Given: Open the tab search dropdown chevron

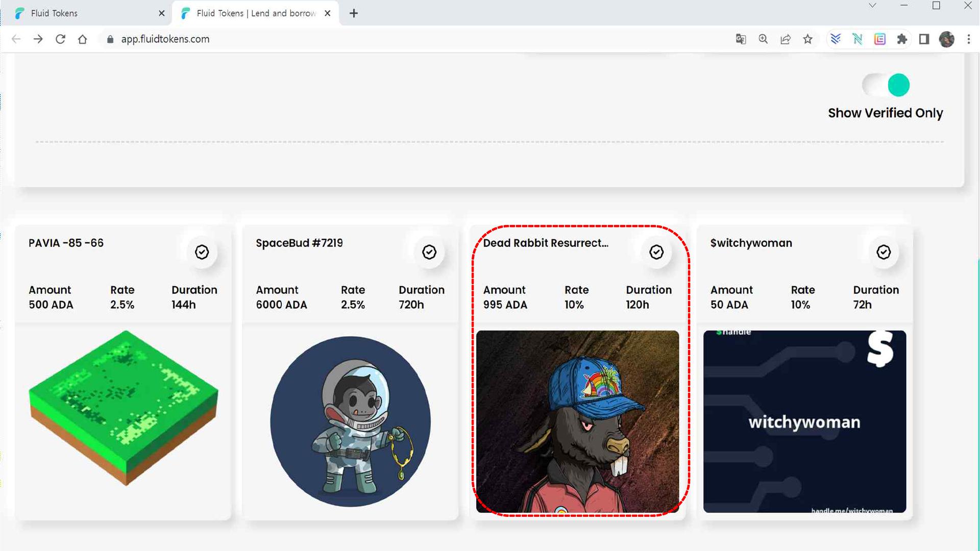Looking at the screenshot, I should 872,6.
